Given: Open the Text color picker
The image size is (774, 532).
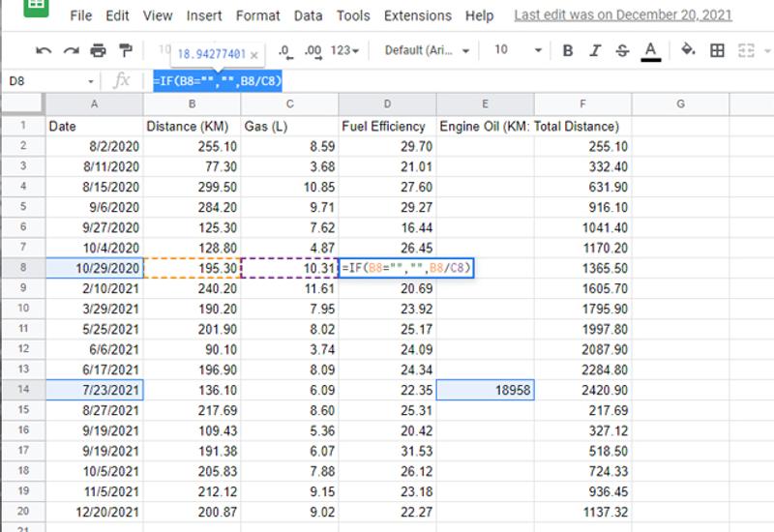Looking at the screenshot, I should 650,51.
